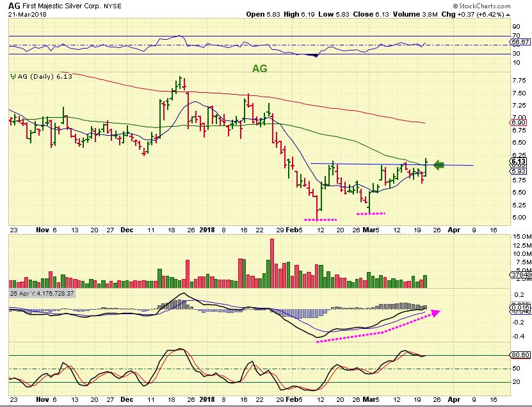Click the Low 5.83 value

[334, 14]
